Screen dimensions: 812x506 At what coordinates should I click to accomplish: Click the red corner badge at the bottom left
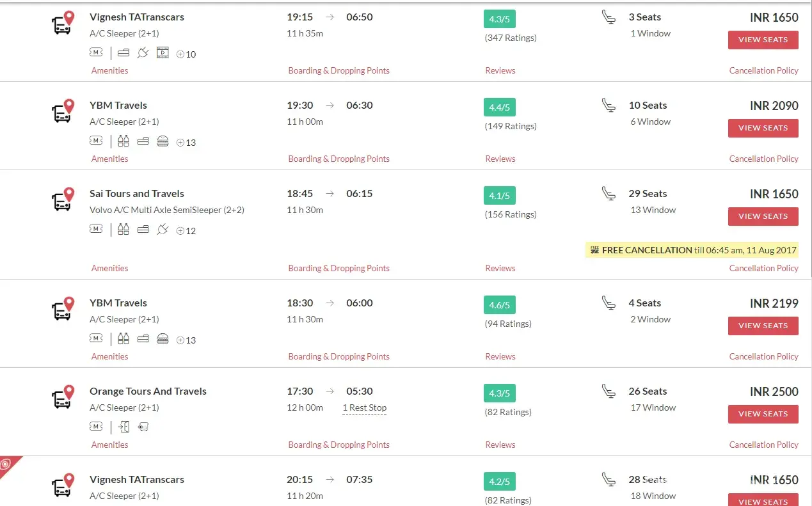(x=8, y=464)
